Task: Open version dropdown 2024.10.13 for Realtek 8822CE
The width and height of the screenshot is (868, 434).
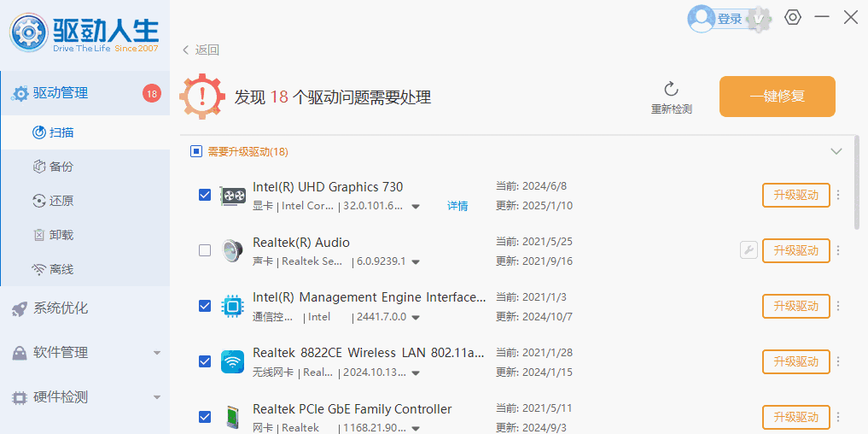Action: pyautogui.click(x=416, y=373)
